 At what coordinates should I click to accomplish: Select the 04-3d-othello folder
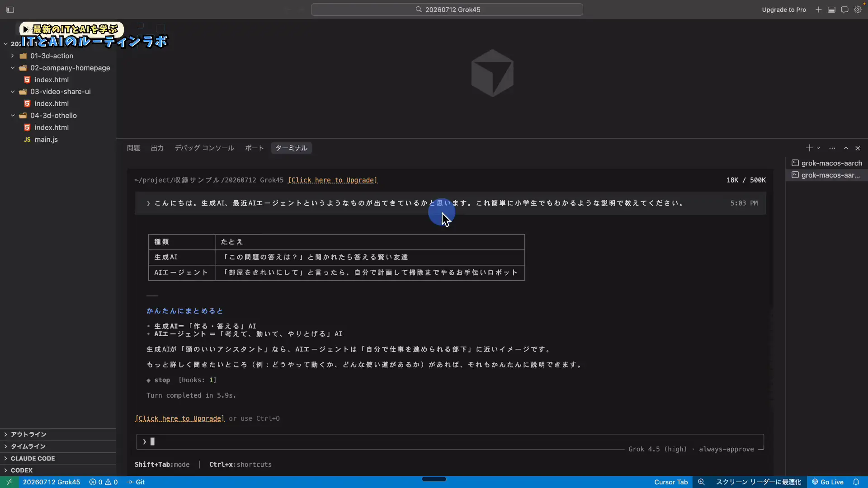coord(53,116)
